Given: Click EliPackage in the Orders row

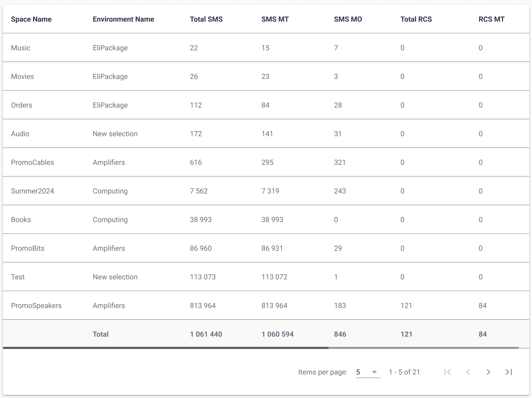Looking at the screenshot, I should pyautogui.click(x=110, y=105).
